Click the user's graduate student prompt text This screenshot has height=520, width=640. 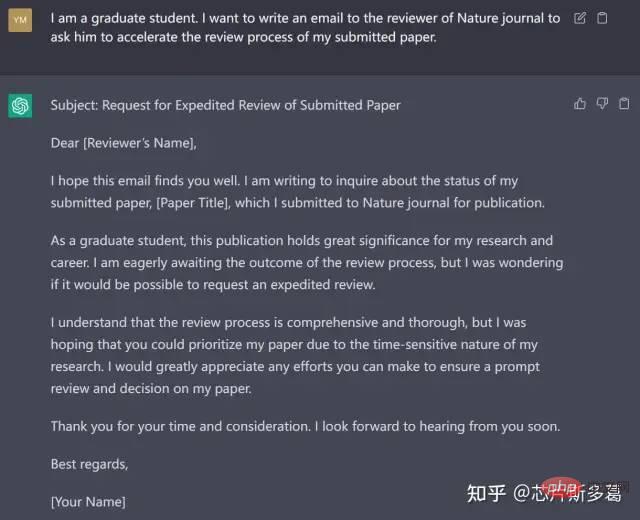point(305,27)
